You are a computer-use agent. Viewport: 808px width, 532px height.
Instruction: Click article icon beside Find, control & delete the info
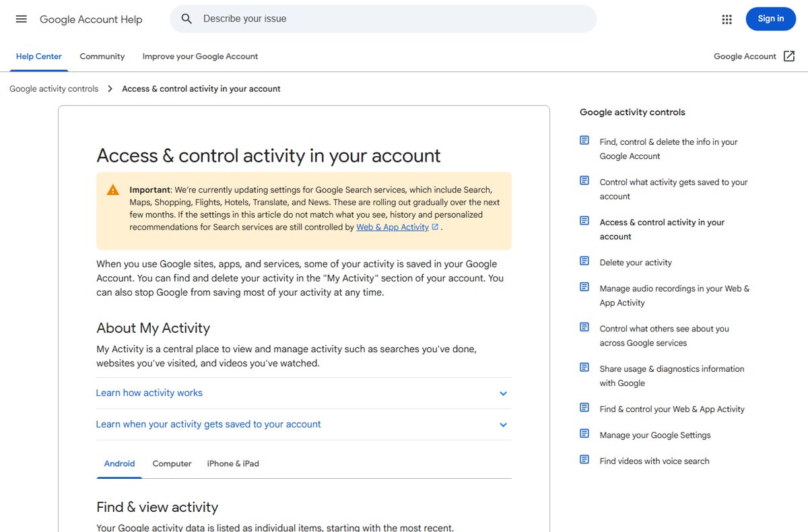[x=584, y=141]
